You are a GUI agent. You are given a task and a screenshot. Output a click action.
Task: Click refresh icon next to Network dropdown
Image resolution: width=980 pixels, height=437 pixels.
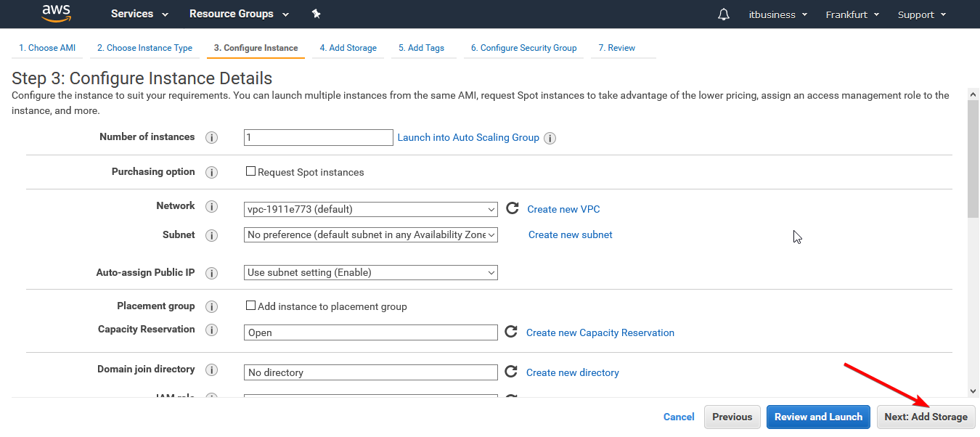pos(512,209)
